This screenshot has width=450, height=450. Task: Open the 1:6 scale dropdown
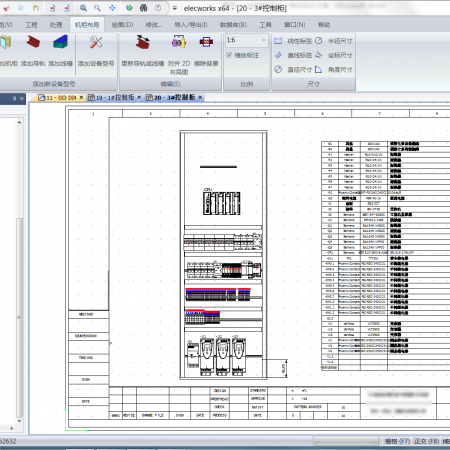pos(264,40)
